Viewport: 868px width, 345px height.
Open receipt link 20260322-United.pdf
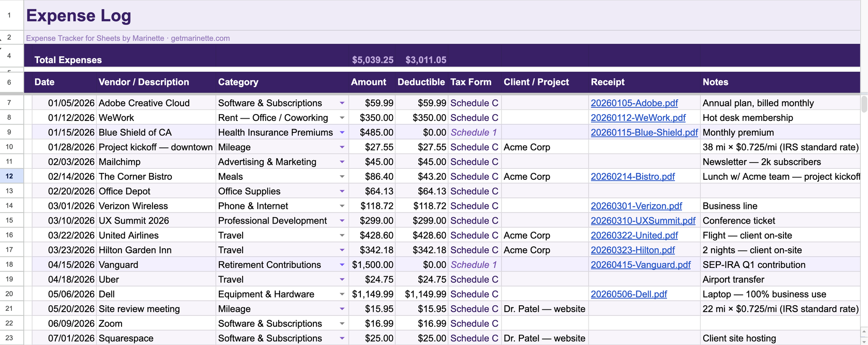click(x=634, y=235)
